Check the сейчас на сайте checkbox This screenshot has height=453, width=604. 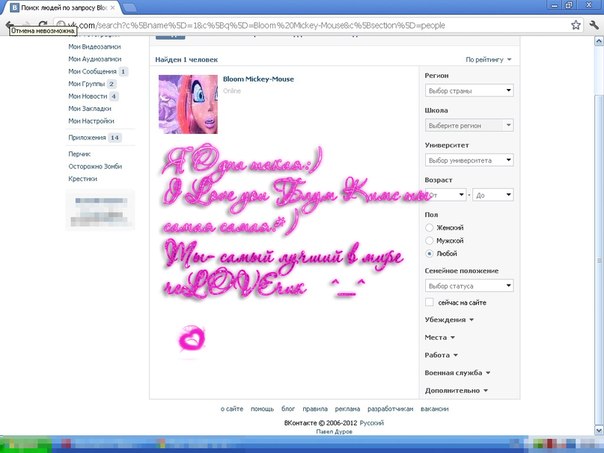point(430,302)
